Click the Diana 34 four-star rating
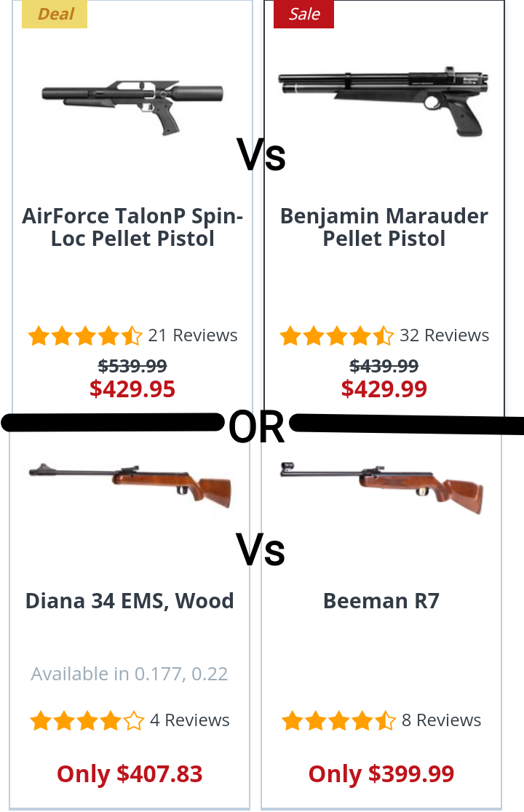Image resolution: width=524 pixels, height=812 pixels. pos(87,720)
